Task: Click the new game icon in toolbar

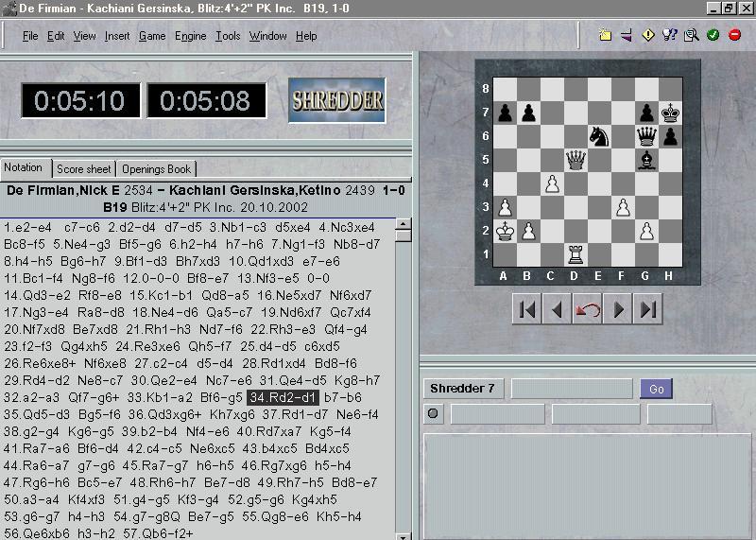Action: coord(605,36)
